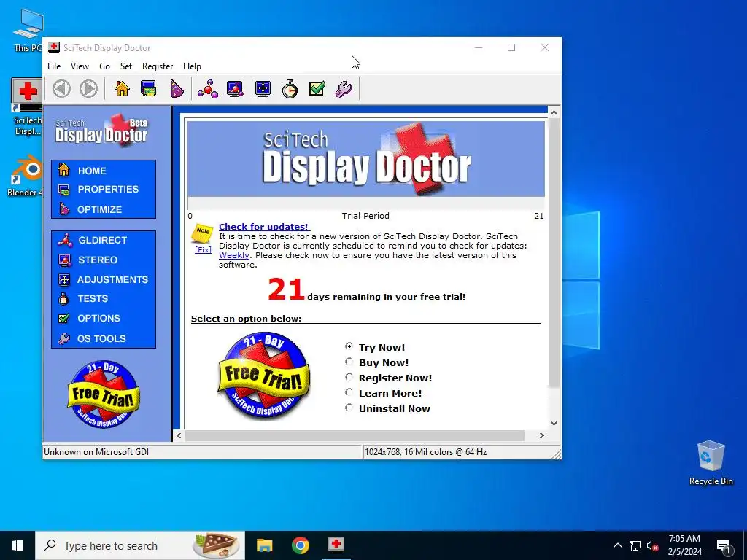Click the sidebar 21-Day Free Trial badge
The width and height of the screenshot is (747, 560).
[x=104, y=394]
